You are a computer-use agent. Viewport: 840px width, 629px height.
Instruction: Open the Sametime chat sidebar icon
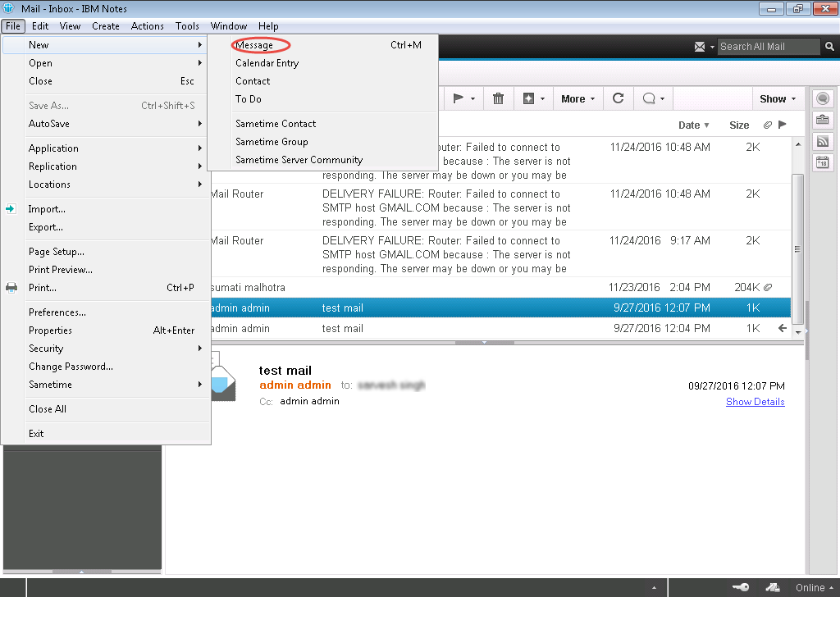(822, 99)
